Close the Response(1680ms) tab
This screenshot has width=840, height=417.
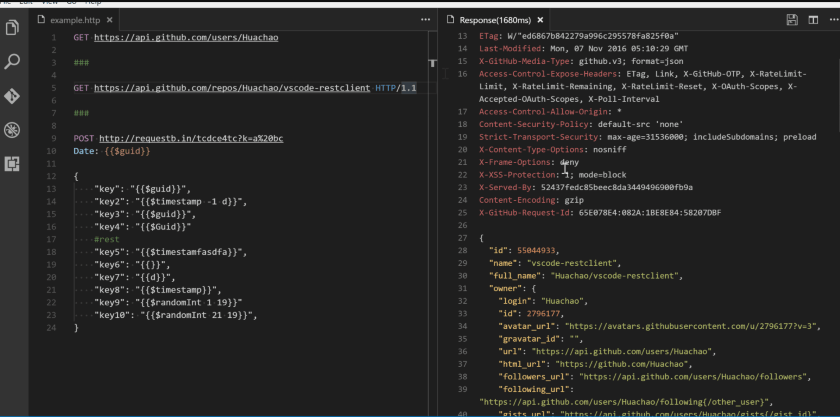coord(540,20)
